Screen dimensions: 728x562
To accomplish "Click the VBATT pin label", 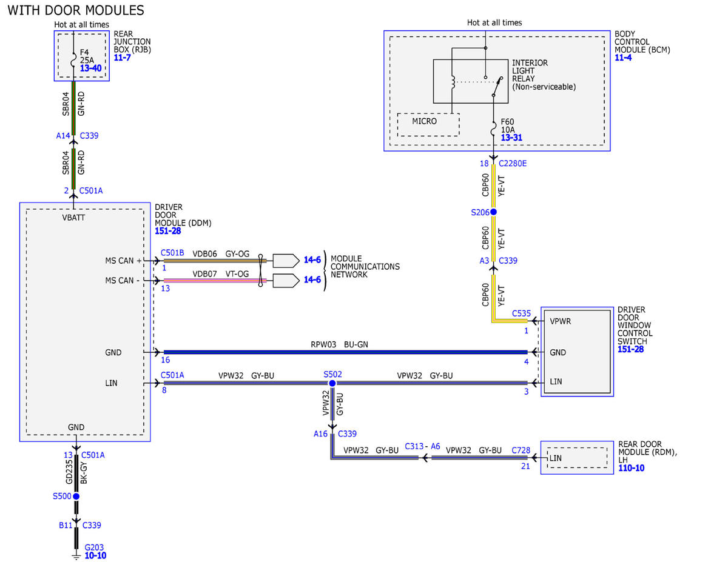I will pos(74,218).
